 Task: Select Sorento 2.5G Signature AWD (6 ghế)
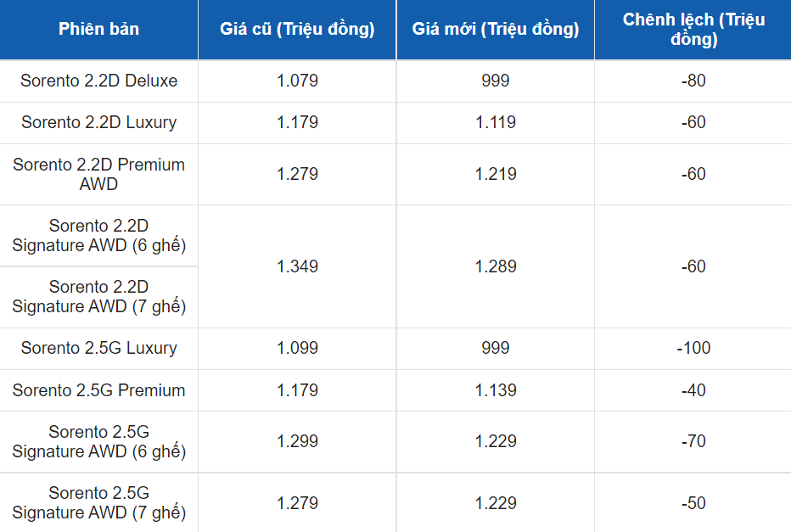pos(98,442)
